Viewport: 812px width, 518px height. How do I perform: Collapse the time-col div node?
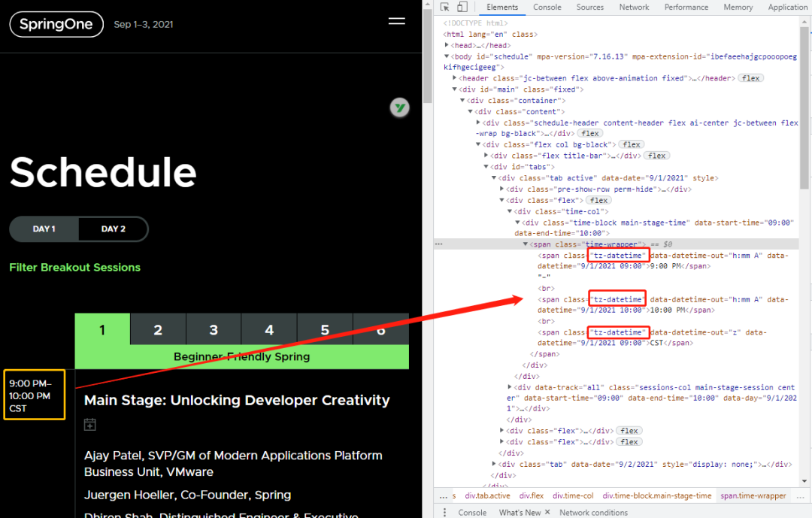[510, 211]
